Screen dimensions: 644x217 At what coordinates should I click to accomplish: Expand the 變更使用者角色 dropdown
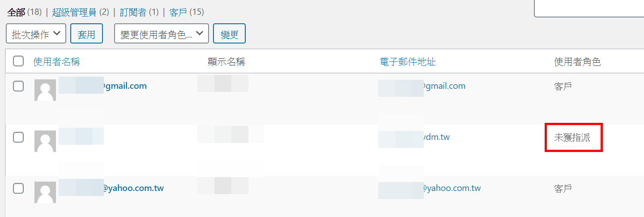click(x=162, y=34)
